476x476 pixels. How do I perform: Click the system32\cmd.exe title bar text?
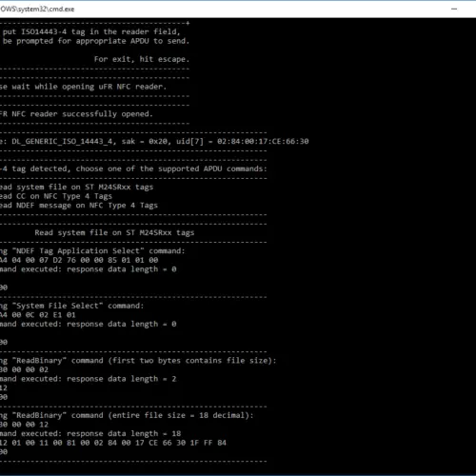[x=37, y=10]
